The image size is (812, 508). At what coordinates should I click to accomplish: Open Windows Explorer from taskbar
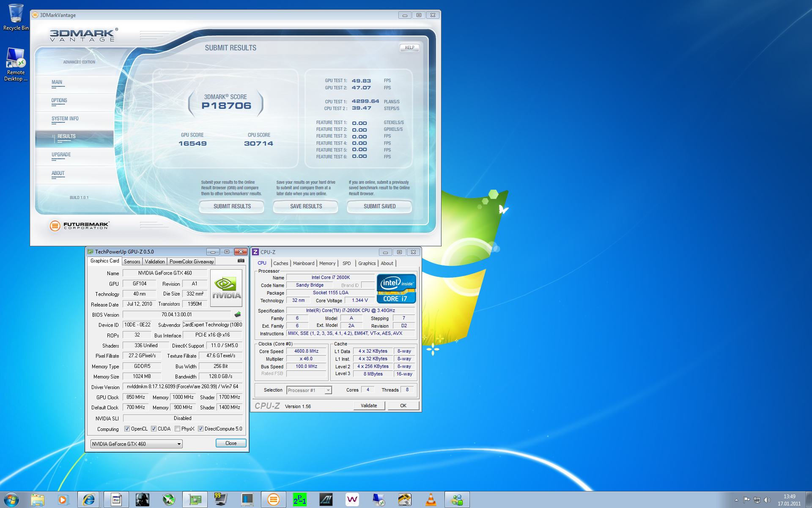click(38, 500)
